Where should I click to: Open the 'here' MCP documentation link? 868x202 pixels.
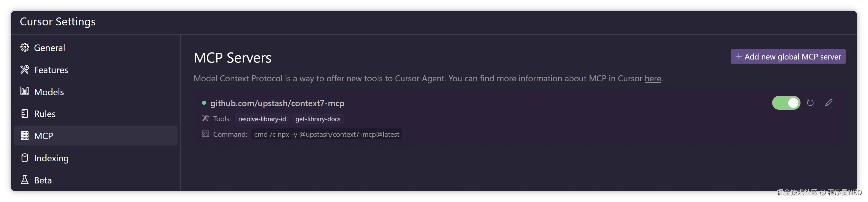[653, 78]
